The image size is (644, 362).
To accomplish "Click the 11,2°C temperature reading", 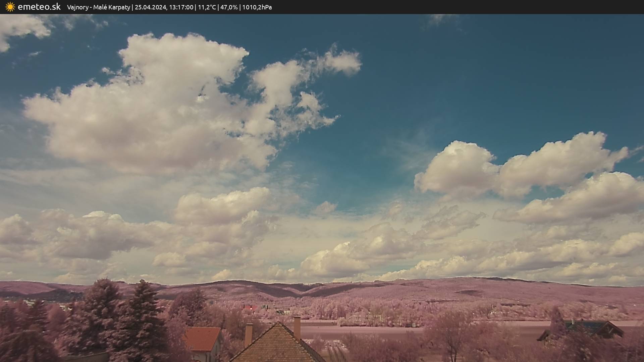I will [207, 7].
